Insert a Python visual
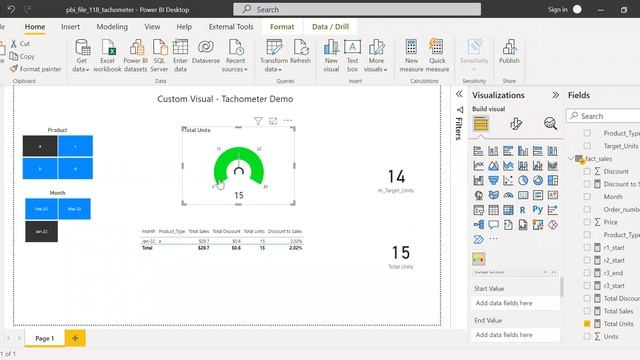This screenshot has height=360, width=640. 538,210
